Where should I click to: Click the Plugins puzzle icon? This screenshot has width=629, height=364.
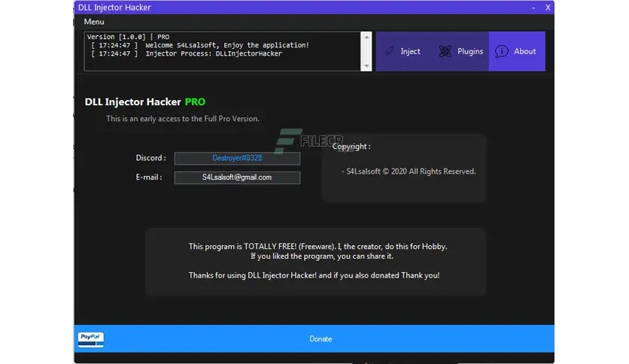445,51
